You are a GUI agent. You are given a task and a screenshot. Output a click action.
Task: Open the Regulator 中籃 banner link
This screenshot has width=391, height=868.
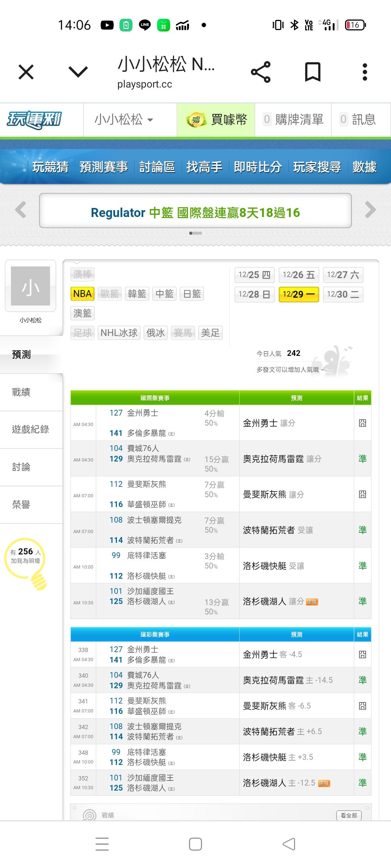[x=195, y=213]
